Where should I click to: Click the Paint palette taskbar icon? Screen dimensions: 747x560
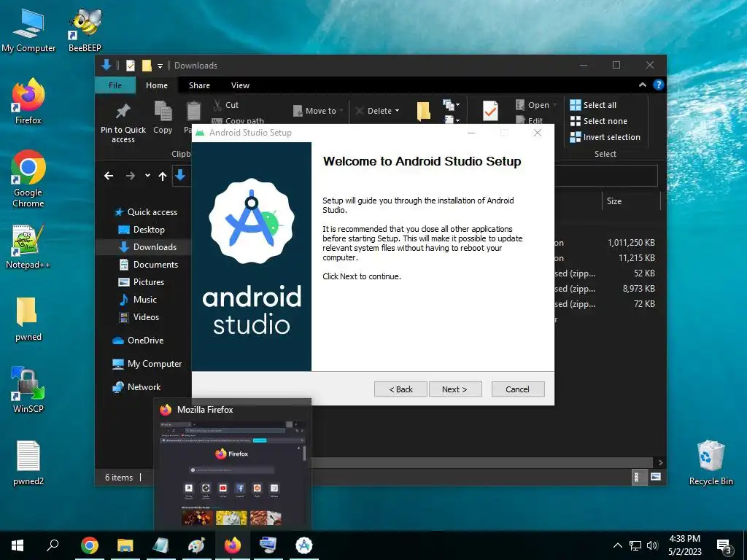pyautogui.click(x=197, y=545)
